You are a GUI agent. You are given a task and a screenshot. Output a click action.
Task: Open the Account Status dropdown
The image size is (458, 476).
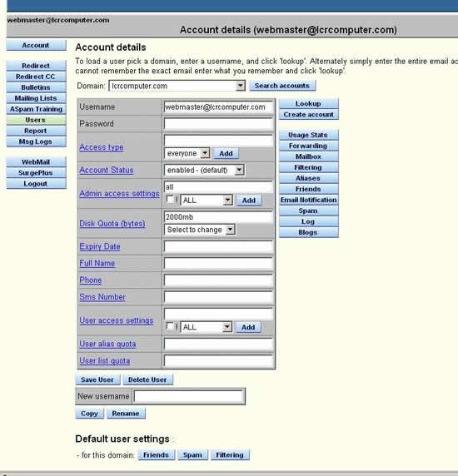point(204,171)
